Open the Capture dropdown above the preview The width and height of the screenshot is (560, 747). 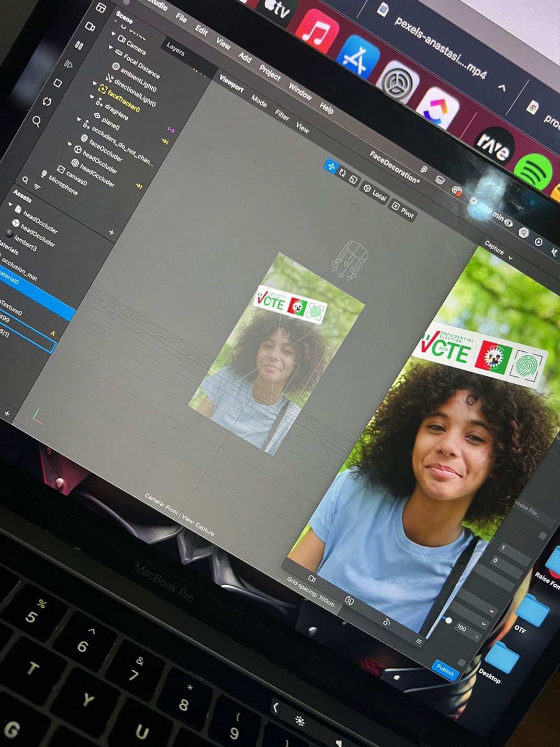498,250
